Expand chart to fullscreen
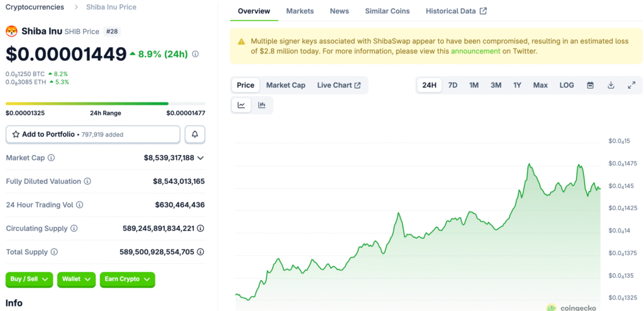This screenshot has height=311, width=644. (631, 85)
